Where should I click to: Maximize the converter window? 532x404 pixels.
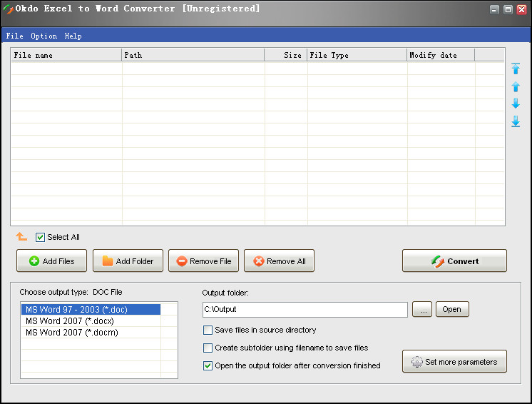[508, 9]
